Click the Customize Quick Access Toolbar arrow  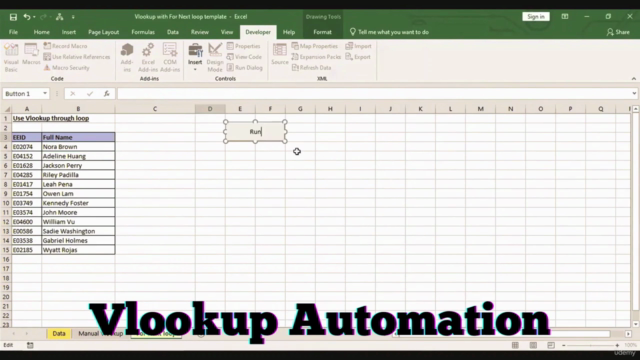73,17
